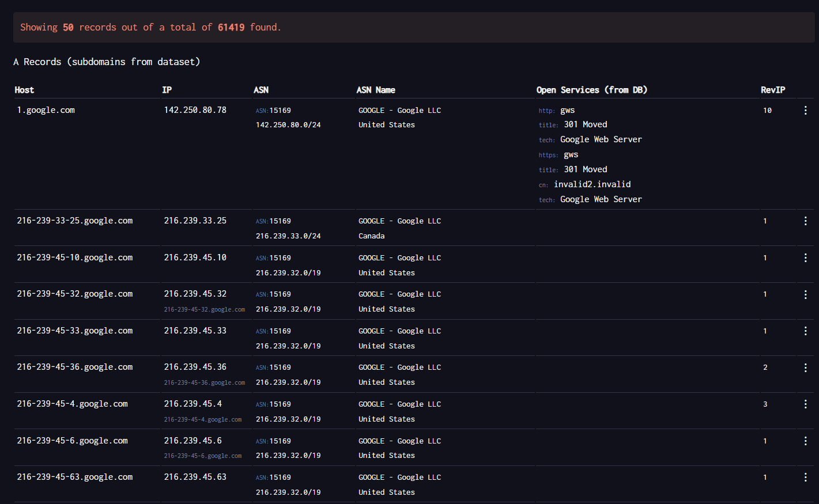
Task: Click the IP address 142.250.80.78
Action: coord(195,110)
